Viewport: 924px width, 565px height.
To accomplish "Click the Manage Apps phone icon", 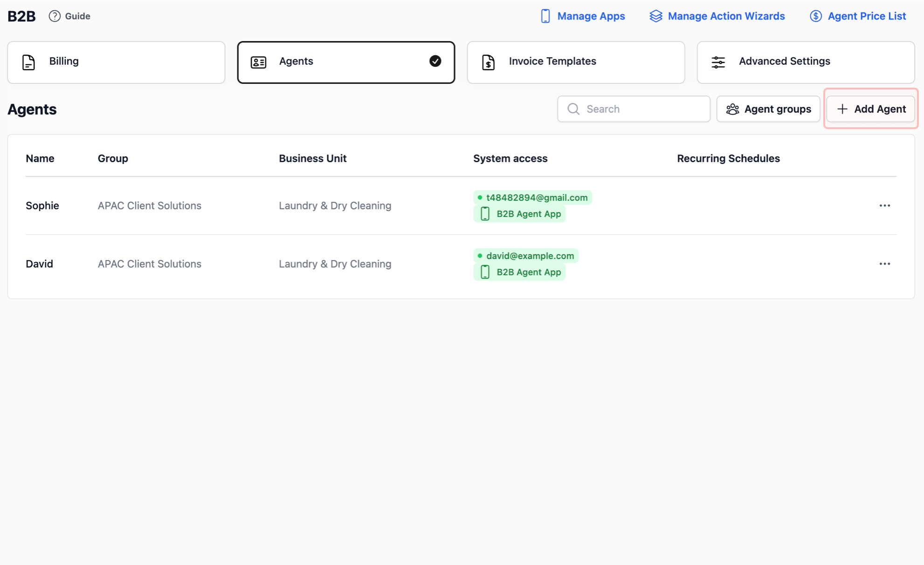I will [545, 16].
